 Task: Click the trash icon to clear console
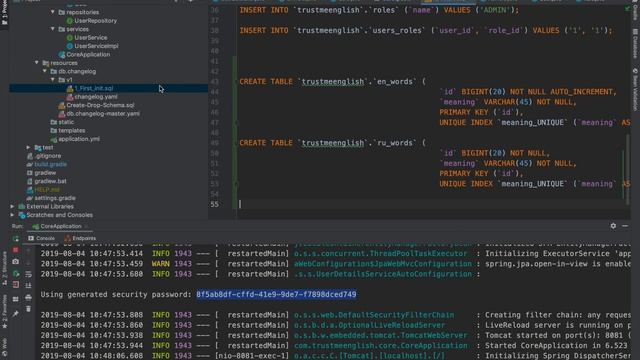tap(28, 309)
